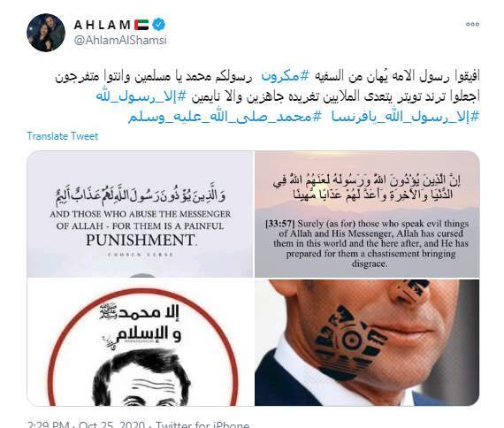The height and width of the screenshot is (428, 504).
Task: Click Translate Tweet
Action: pos(63,136)
